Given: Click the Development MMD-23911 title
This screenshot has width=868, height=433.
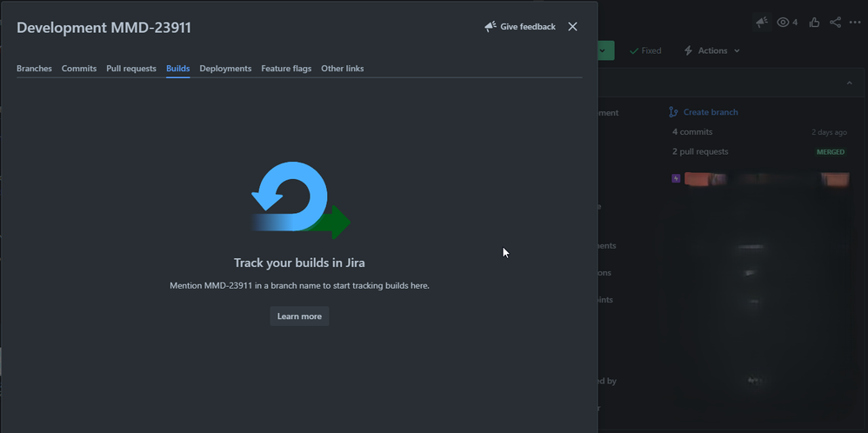Looking at the screenshot, I should [103, 28].
